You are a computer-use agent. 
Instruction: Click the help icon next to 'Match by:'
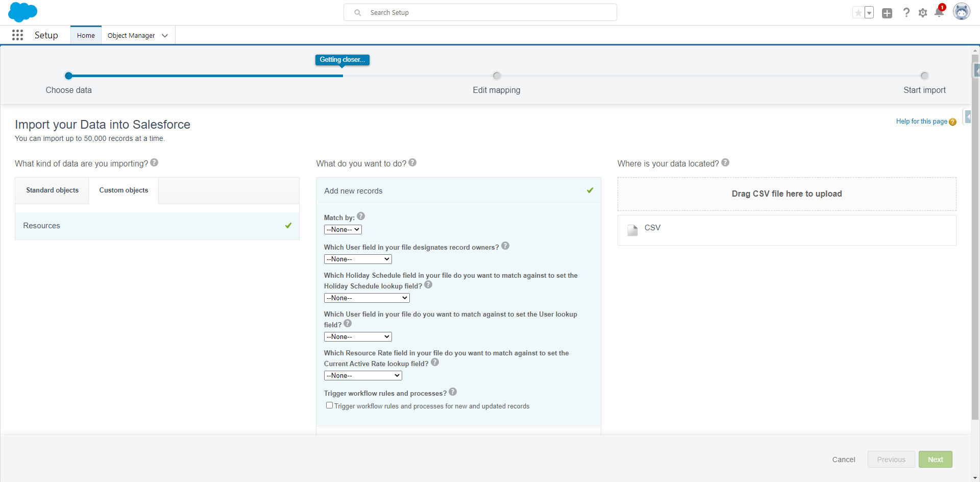pos(361,216)
